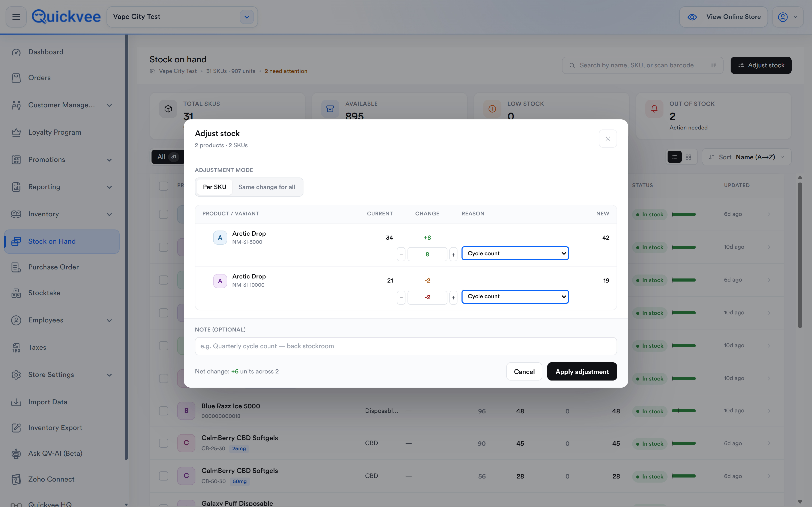Decrease change for NM-SI-10000

pos(401,298)
